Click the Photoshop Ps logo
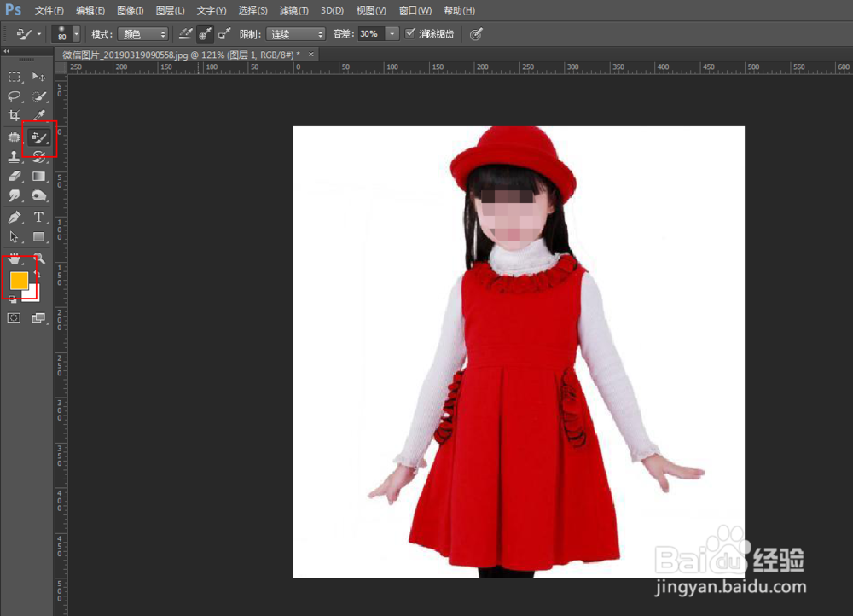The image size is (853, 616). 13,9
